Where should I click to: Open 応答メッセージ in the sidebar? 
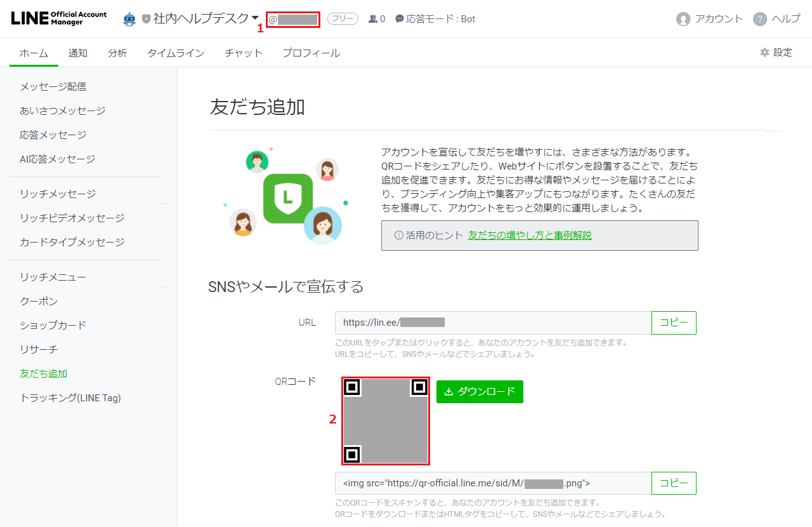tap(53, 135)
